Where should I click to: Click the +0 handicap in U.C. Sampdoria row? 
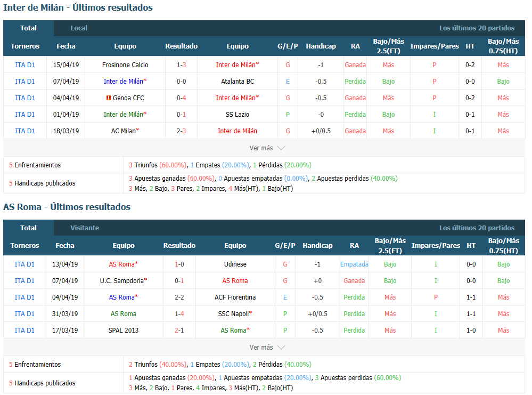317,281
